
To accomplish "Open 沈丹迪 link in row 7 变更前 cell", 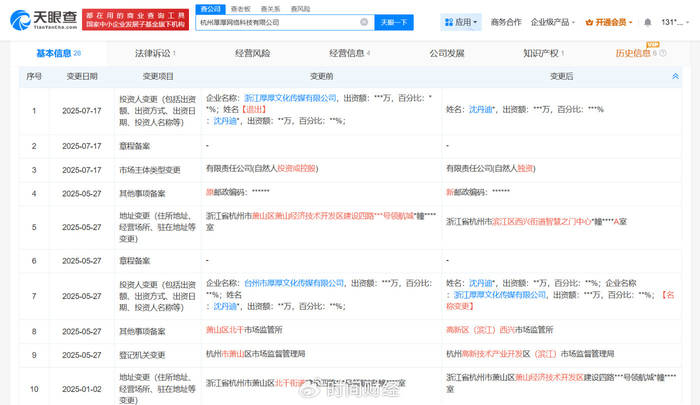I will point(225,306).
